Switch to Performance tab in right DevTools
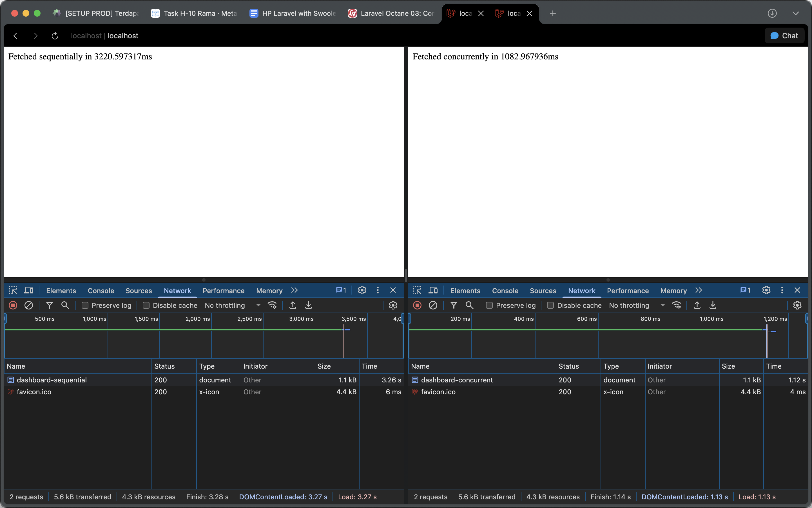The height and width of the screenshot is (508, 812). pyautogui.click(x=628, y=291)
